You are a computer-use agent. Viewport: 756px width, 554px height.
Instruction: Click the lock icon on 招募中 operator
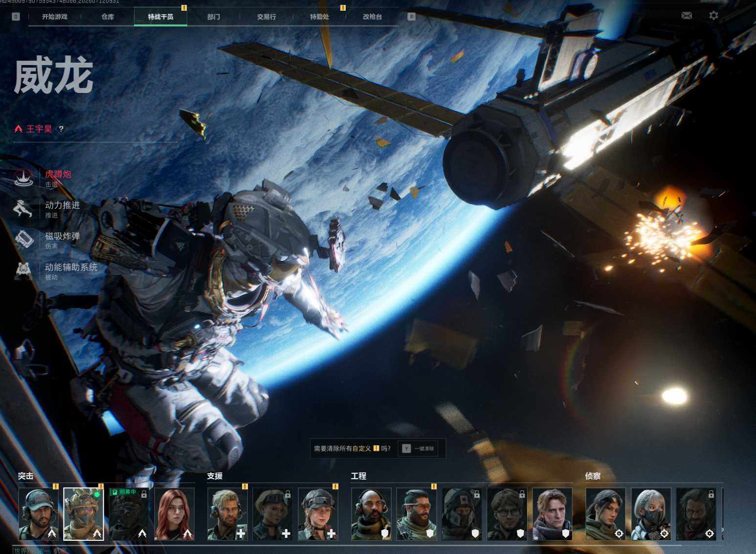click(x=144, y=494)
